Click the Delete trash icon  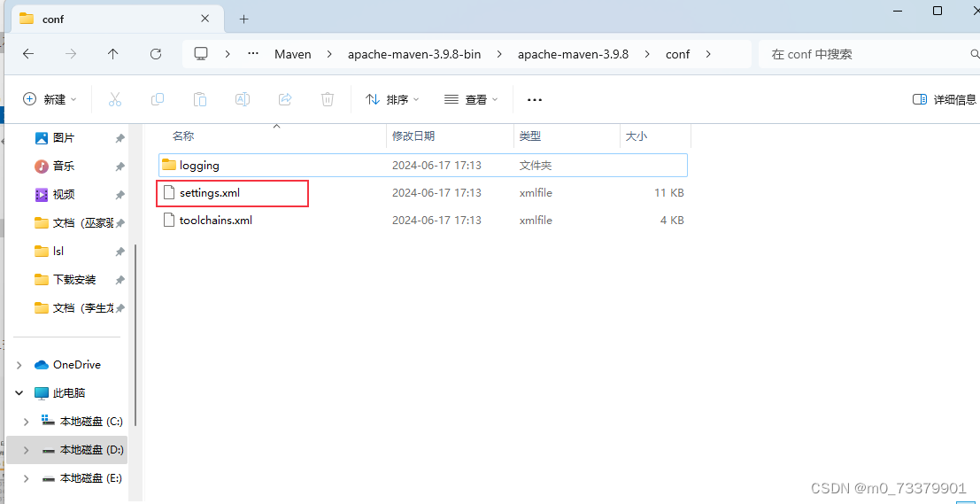coord(328,99)
